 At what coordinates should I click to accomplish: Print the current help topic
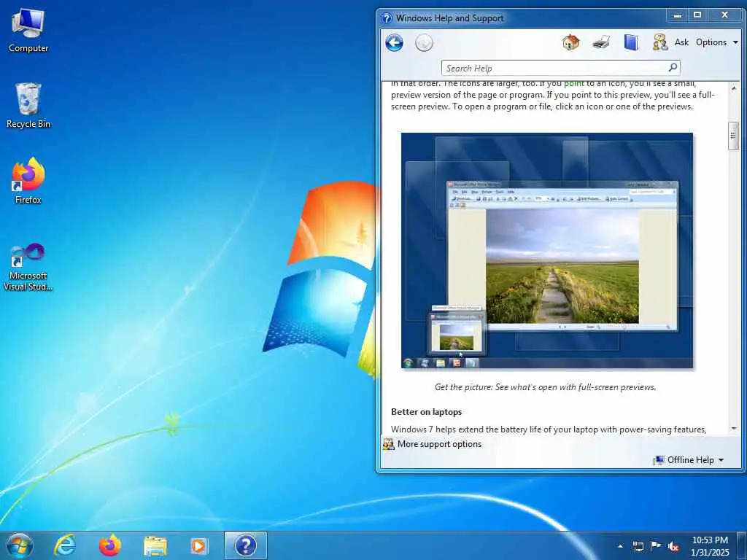601,42
